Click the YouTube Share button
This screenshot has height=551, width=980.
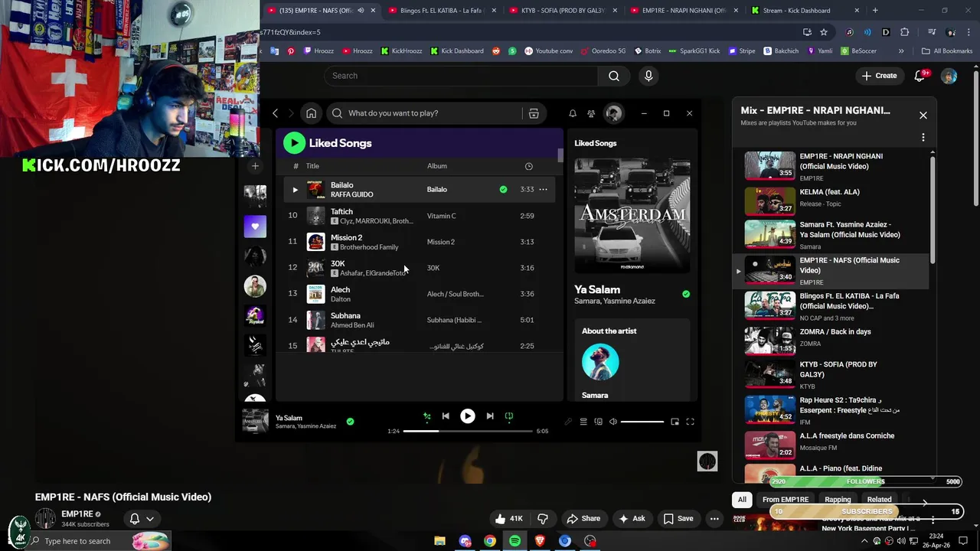click(583, 519)
